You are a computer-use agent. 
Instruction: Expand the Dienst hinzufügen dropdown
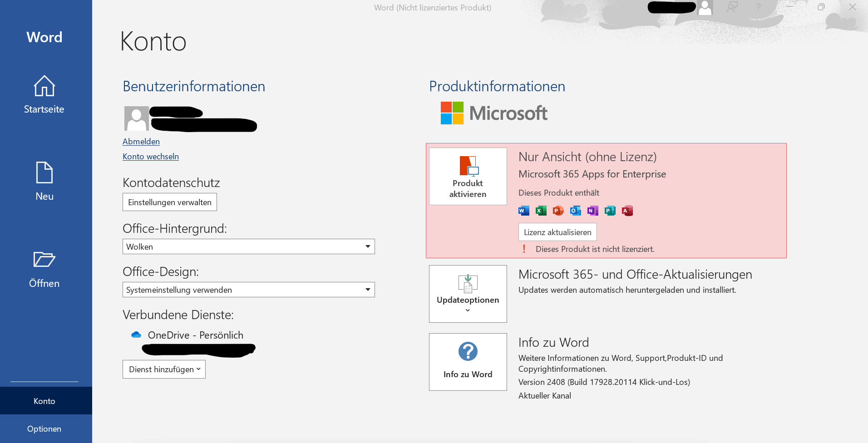pyautogui.click(x=164, y=369)
